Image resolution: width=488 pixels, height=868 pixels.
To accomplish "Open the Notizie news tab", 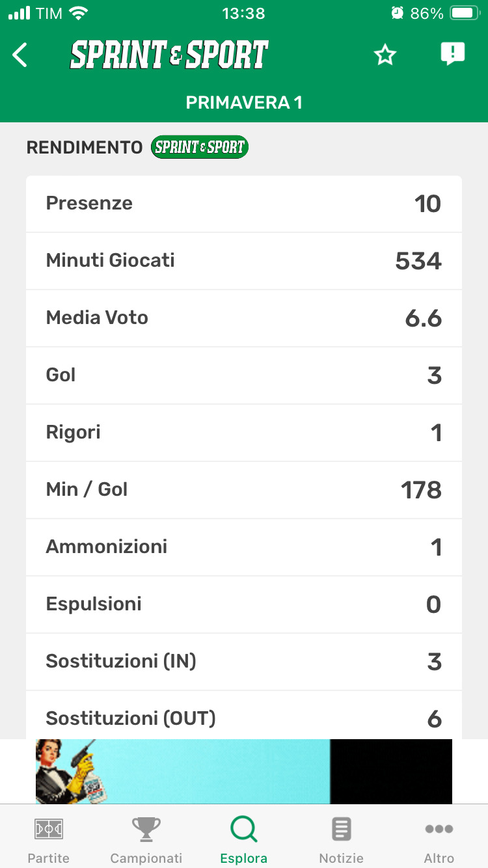I will (x=342, y=839).
